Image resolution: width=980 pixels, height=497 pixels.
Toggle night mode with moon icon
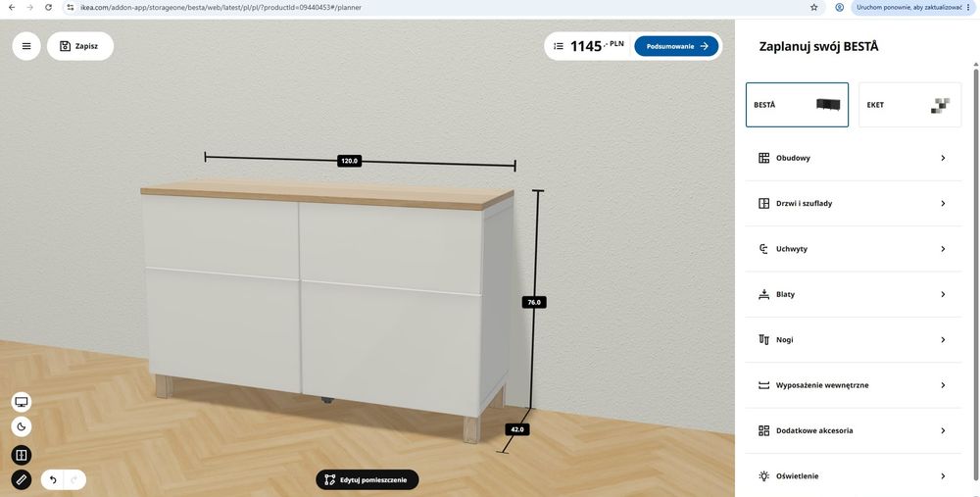22,427
